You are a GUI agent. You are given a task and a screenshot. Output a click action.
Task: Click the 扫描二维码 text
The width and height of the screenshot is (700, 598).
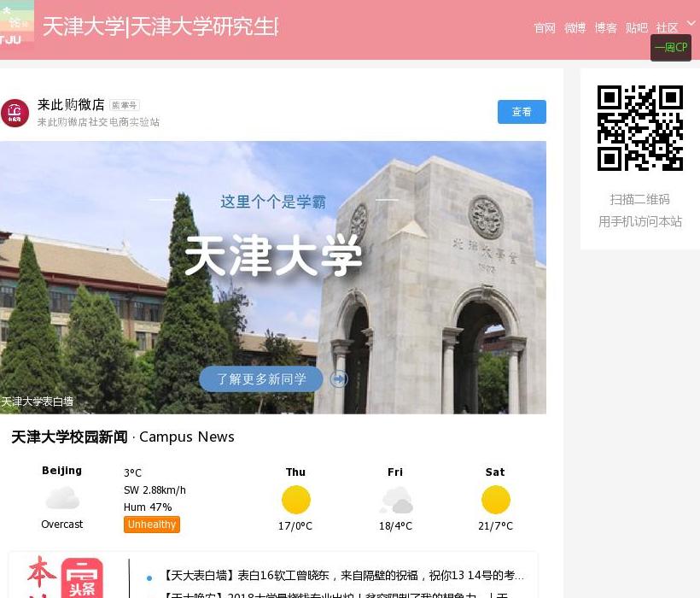(640, 199)
